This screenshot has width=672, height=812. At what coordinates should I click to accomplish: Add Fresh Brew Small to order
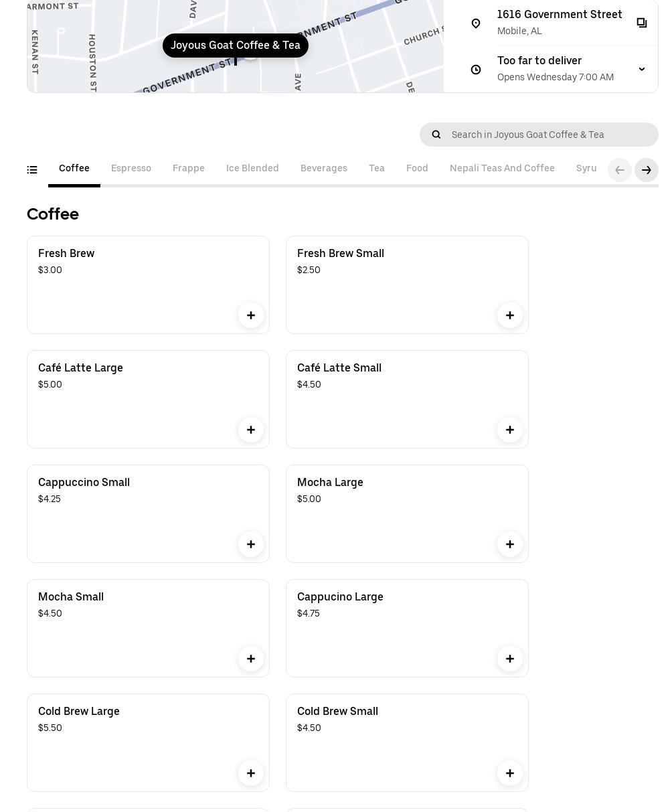coord(510,315)
